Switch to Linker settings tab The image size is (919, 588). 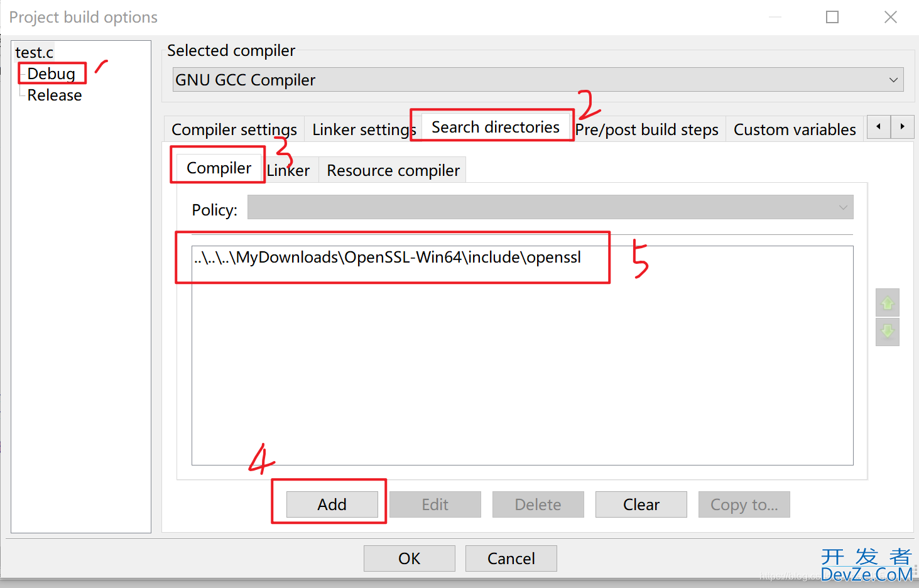click(364, 129)
